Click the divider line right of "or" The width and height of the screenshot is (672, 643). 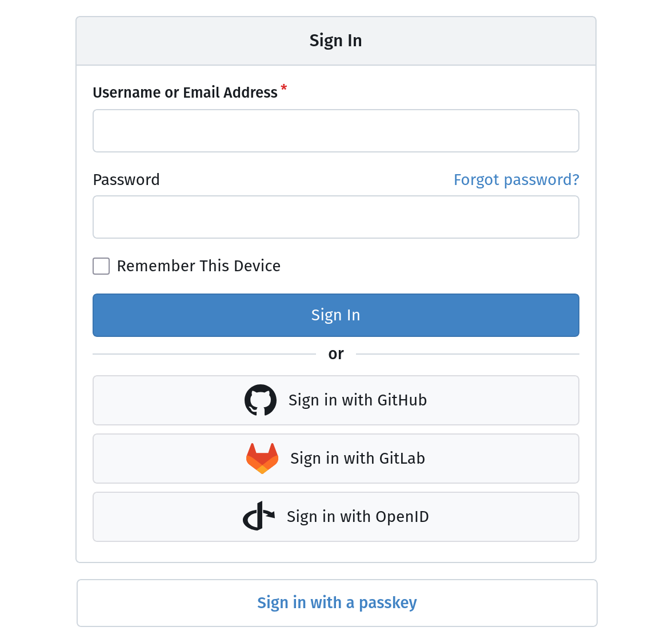coord(467,354)
